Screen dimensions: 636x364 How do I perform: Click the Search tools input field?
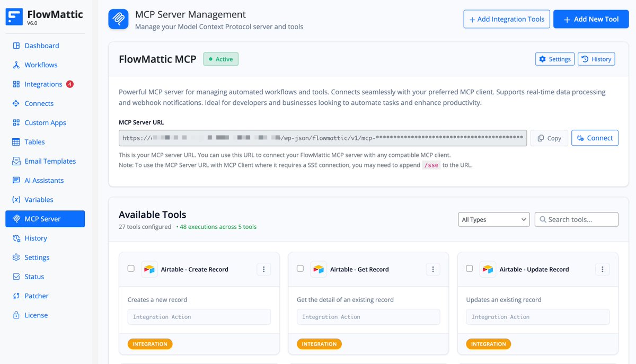point(576,219)
